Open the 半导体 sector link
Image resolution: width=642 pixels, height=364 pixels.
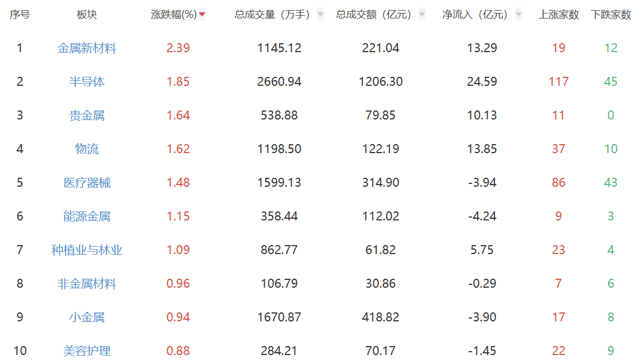tap(87, 82)
